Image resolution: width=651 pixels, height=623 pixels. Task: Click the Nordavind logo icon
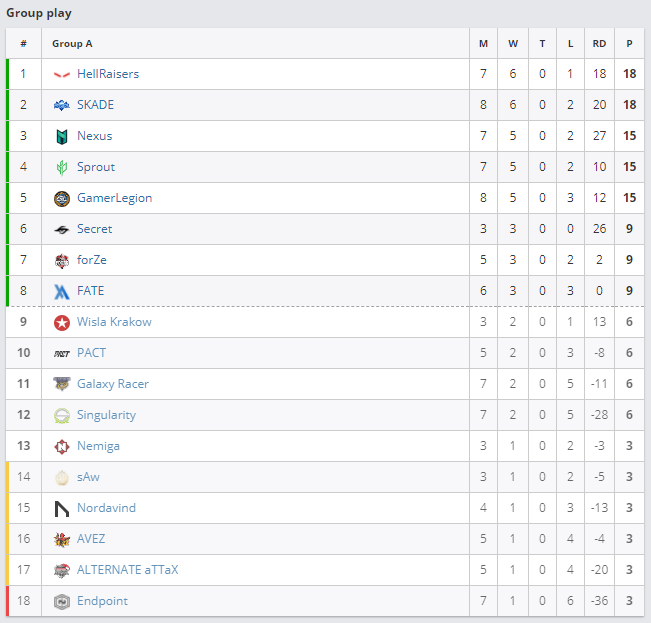pyautogui.click(x=62, y=508)
